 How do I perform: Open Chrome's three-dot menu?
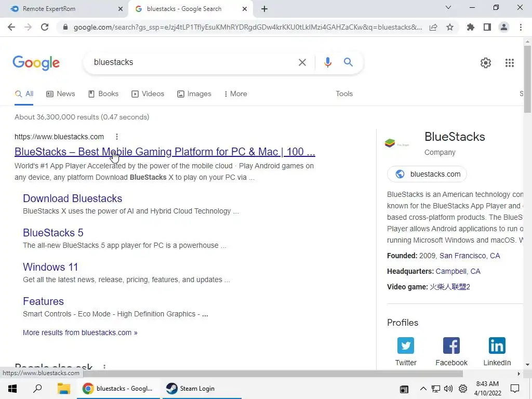tap(521, 27)
